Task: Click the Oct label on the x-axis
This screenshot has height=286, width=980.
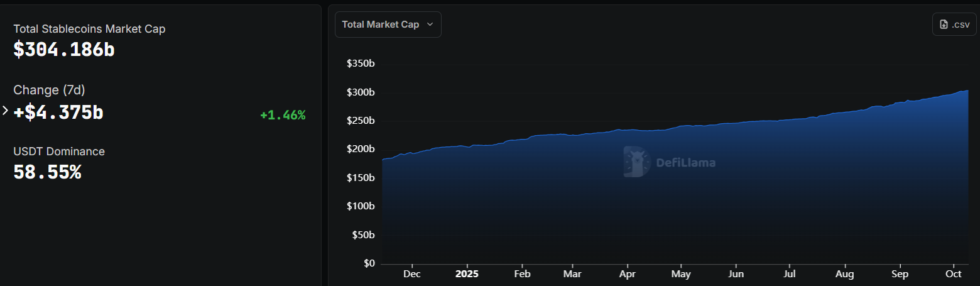Action: (954, 274)
